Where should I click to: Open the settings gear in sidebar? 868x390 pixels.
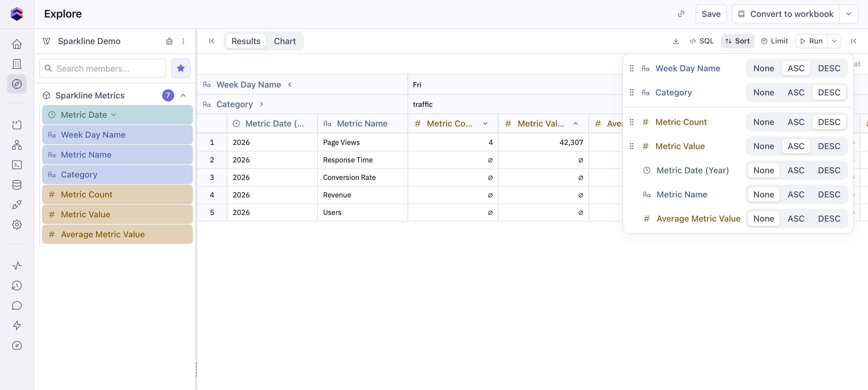(x=17, y=224)
